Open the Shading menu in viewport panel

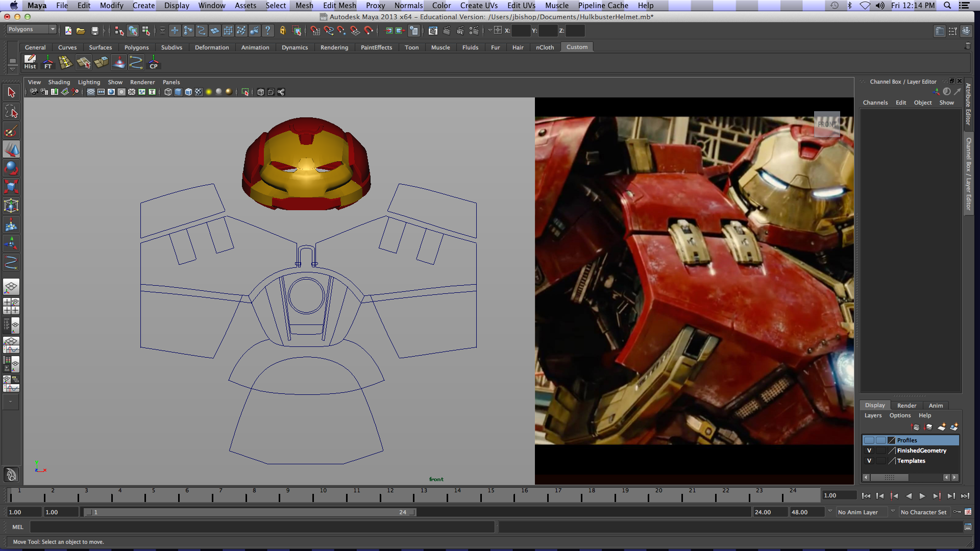coord(59,82)
